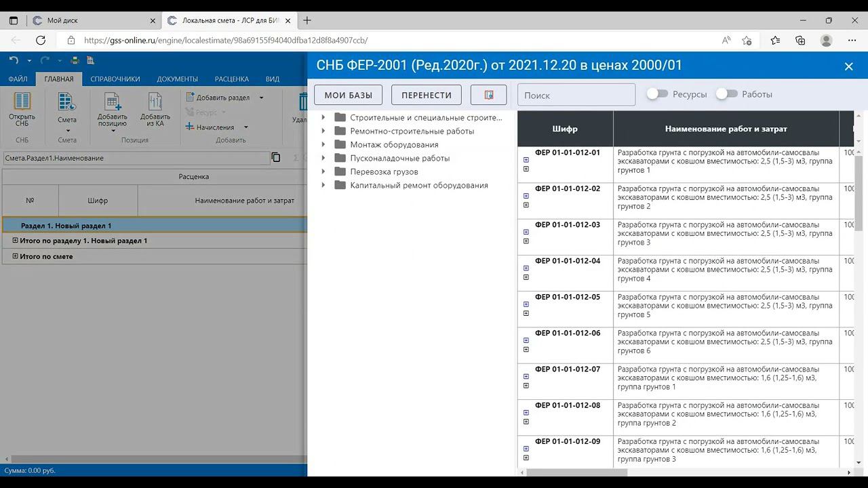Click the МОИ БАЗЫ button
The image size is (868, 488).
point(348,95)
